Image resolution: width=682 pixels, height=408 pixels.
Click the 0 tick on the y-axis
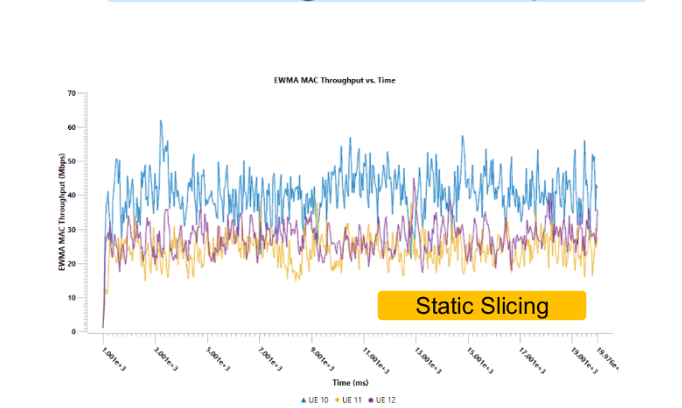point(74,331)
